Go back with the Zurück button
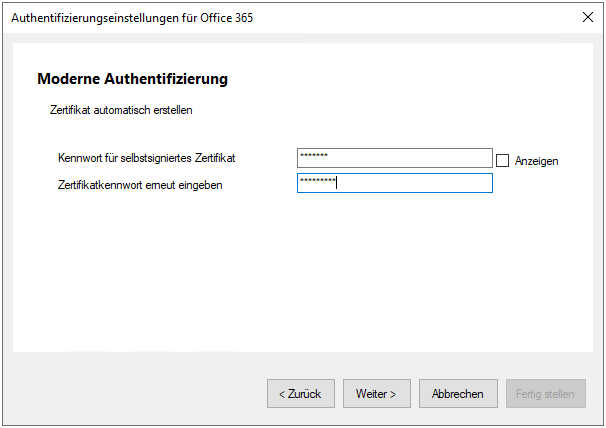This screenshot has width=606, height=428. coord(300,394)
